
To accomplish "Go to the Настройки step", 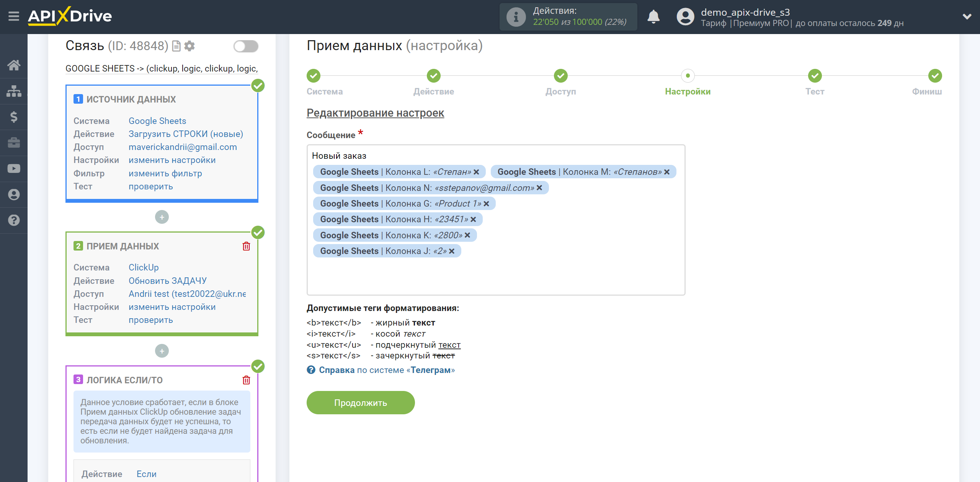I will tap(688, 76).
